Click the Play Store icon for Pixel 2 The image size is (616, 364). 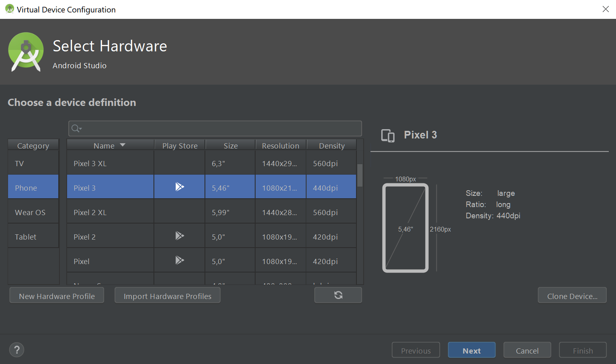click(179, 236)
